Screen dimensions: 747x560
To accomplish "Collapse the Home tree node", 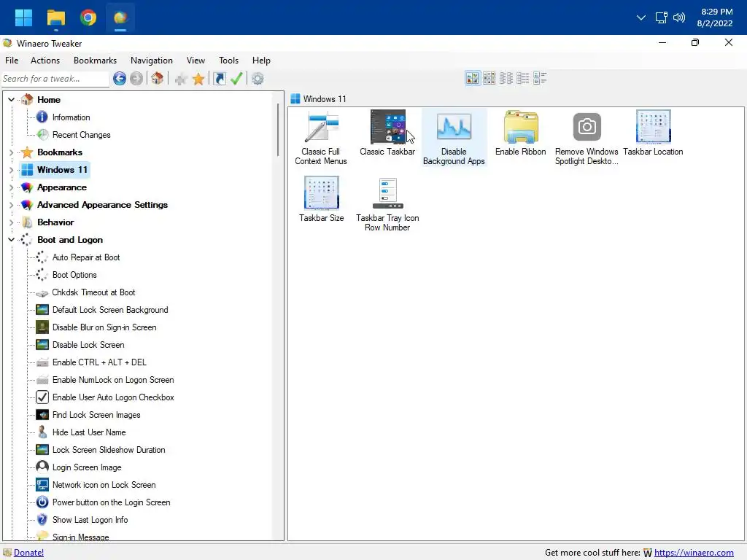I will click(12, 99).
